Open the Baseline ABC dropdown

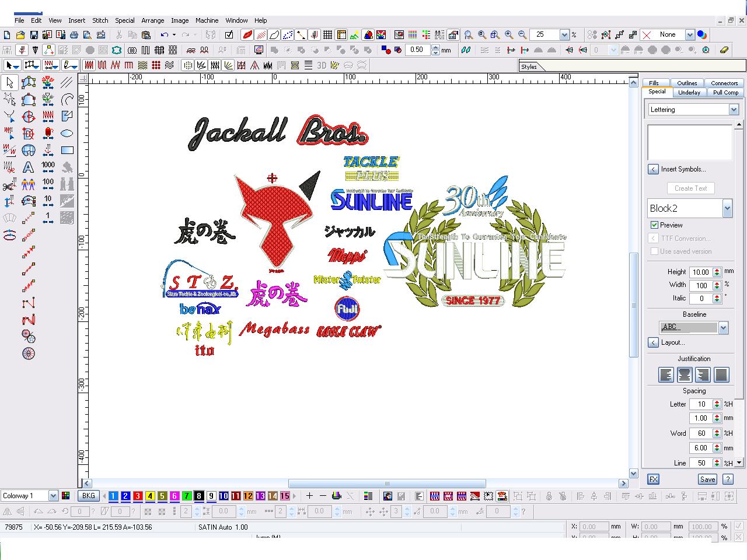coord(723,328)
